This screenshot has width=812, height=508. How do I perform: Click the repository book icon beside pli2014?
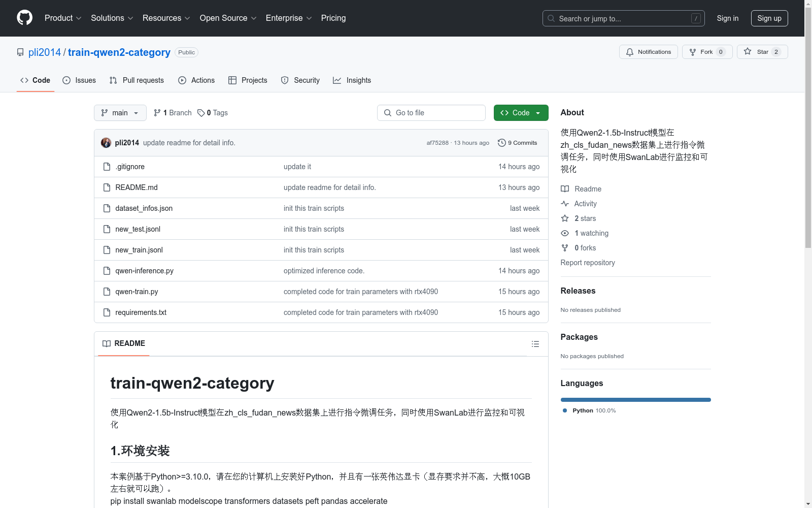coord(20,52)
